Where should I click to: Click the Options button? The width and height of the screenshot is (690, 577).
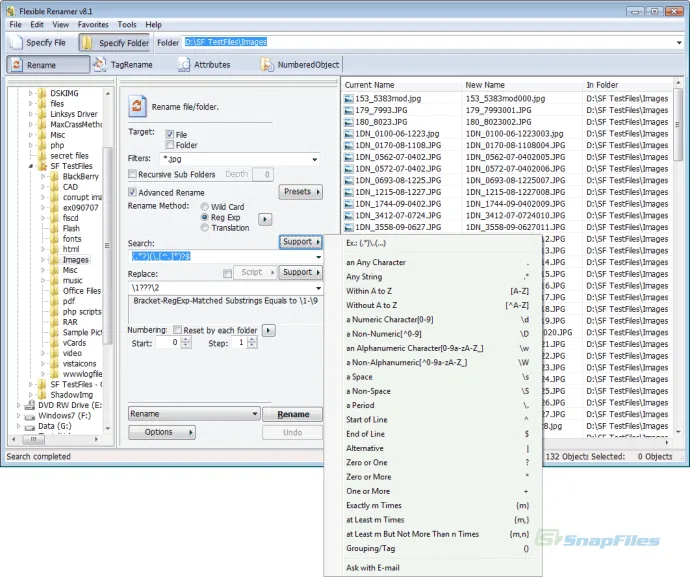[x=162, y=432]
